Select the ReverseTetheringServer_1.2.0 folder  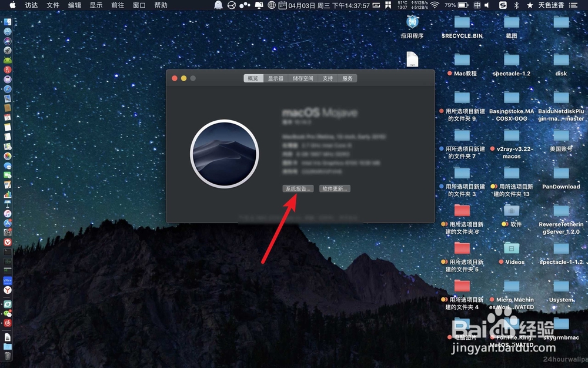(x=561, y=211)
